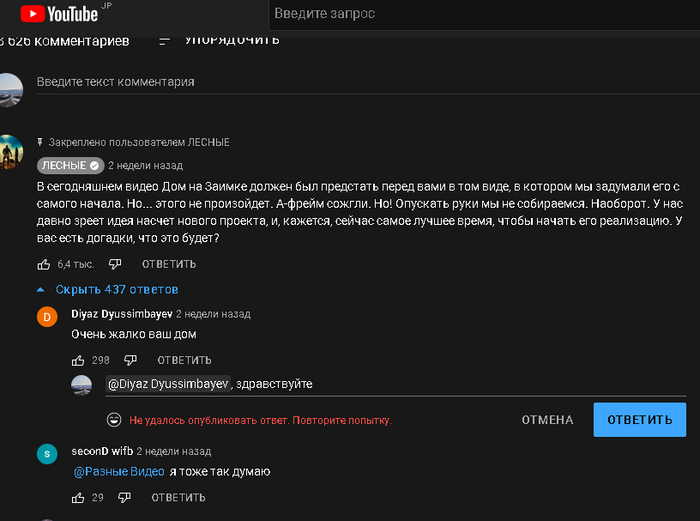Reply to Diyaz Dyussimbayev's comment
Screen dimensions: 700x521
click(x=184, y=360)
